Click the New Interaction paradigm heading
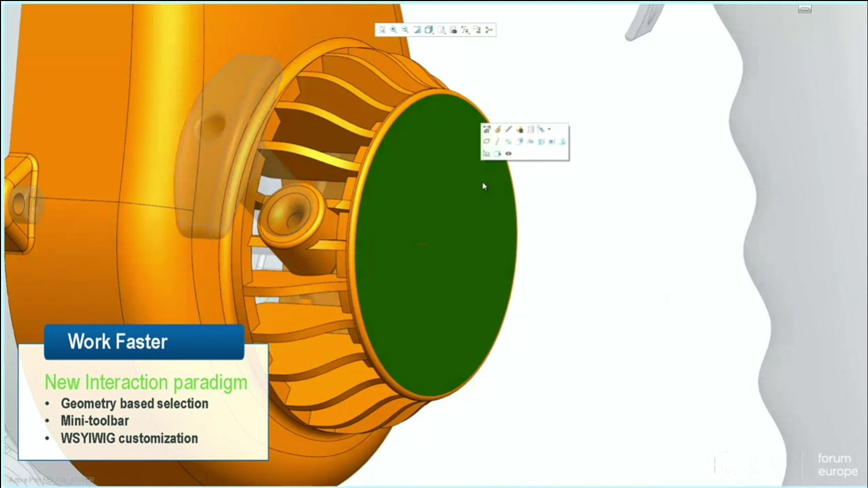This screenshot has width=868, height=488. pyautogui.click(x=146, y=382)
